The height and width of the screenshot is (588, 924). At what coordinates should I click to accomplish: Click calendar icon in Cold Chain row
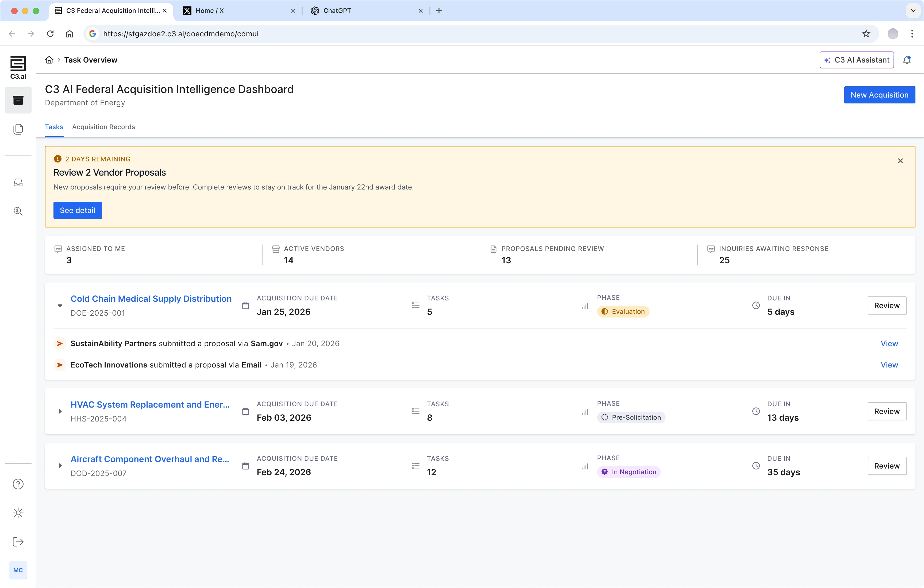[x=246, y=305]
